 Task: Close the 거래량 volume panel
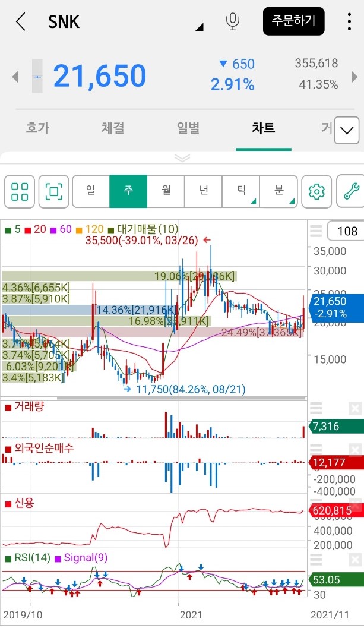354,409
